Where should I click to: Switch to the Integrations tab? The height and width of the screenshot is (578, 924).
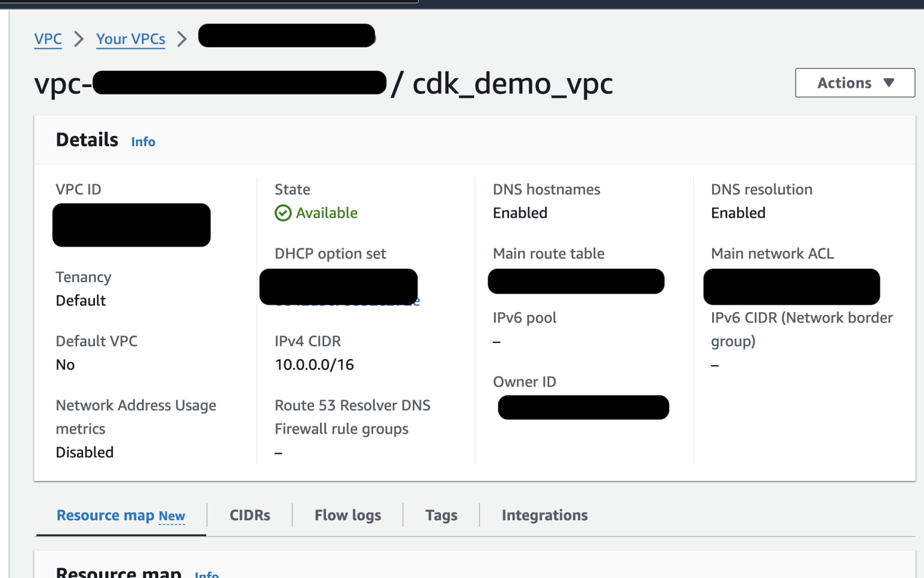pyautogui.click(x=544, y=515)
